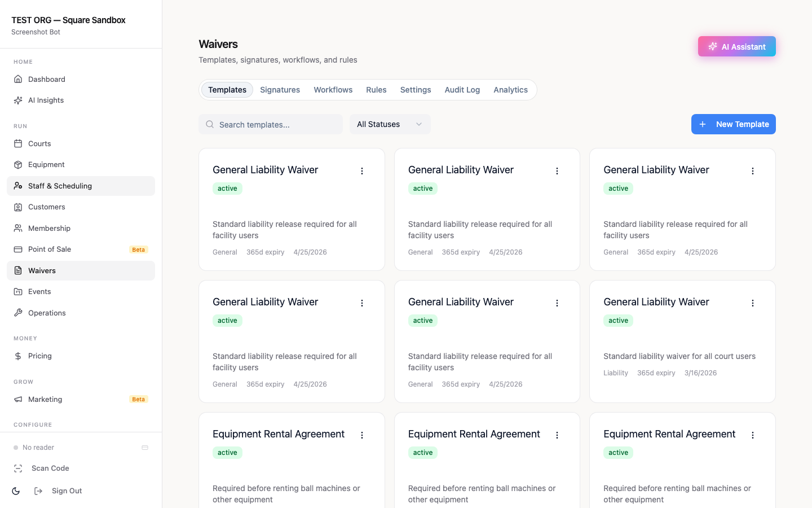Viewport: 812px width, 508px height.
Task: Navigate to Membership people icon
Action: tap(18, 228)
